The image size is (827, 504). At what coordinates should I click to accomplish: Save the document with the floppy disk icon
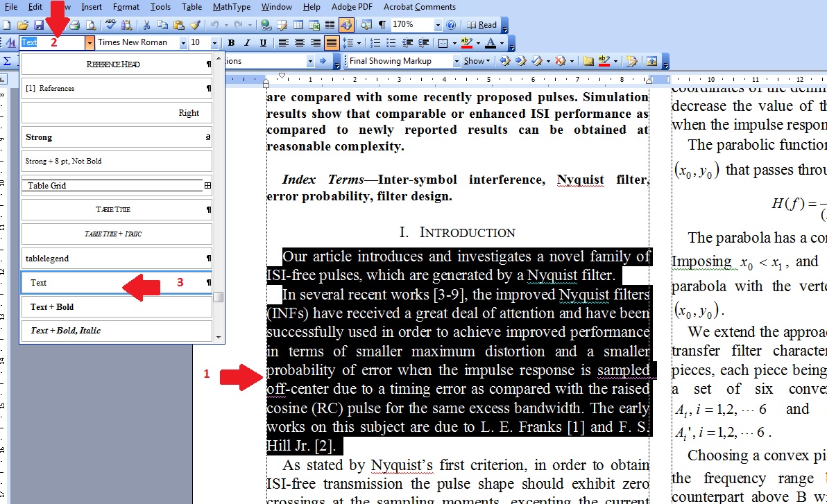pos(38,25)
